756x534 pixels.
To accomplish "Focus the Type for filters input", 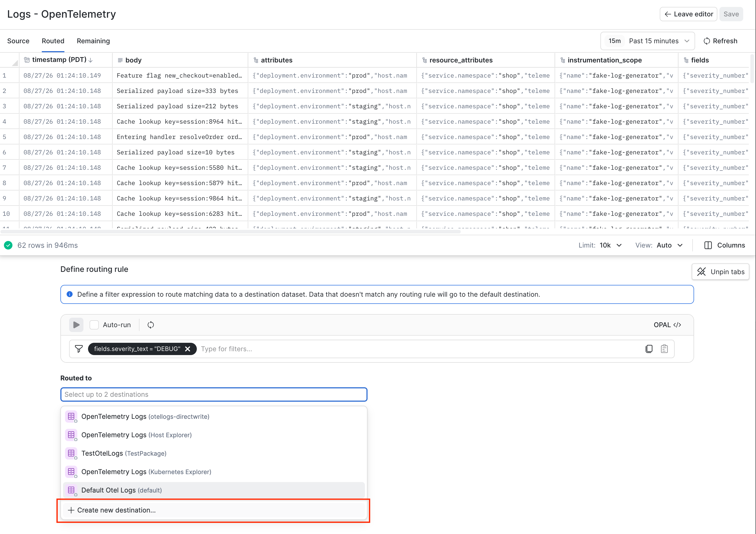I will tap(418, 349).
